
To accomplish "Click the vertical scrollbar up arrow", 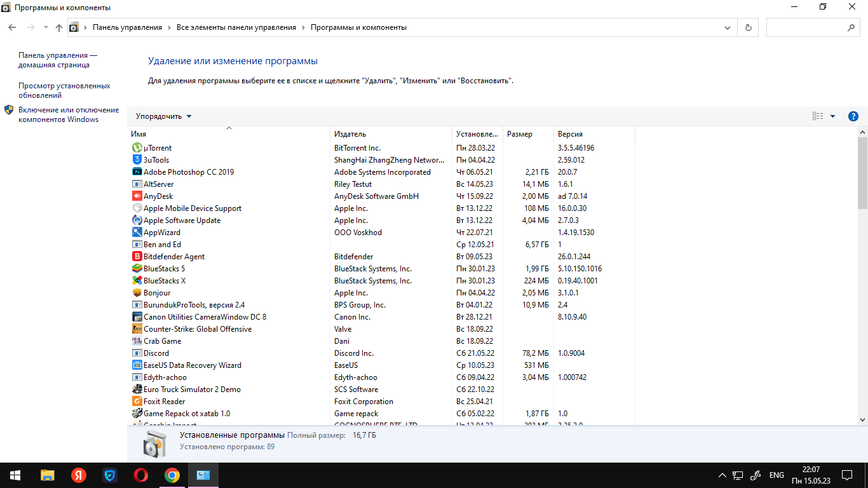I will (862, 132).
